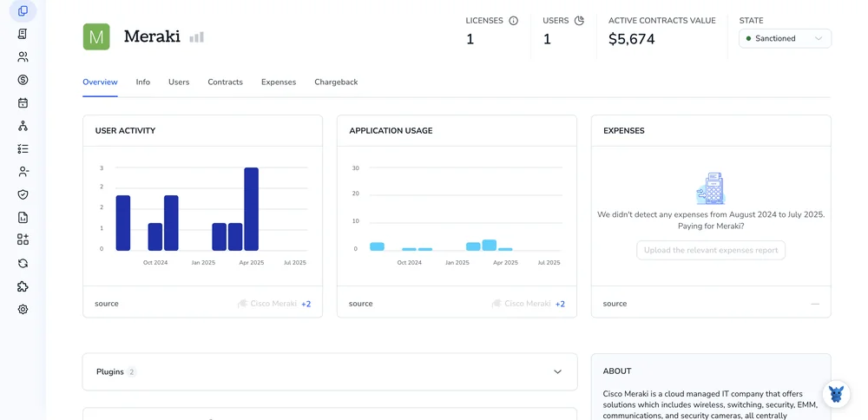Switch to the Chargeback tab
The image size is (868, 420).
click(336, 82)
